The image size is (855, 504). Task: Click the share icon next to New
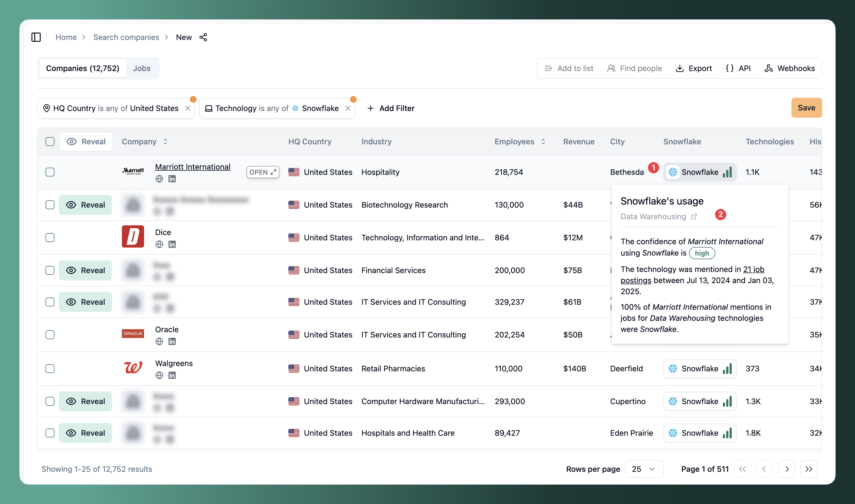point(203,37)
